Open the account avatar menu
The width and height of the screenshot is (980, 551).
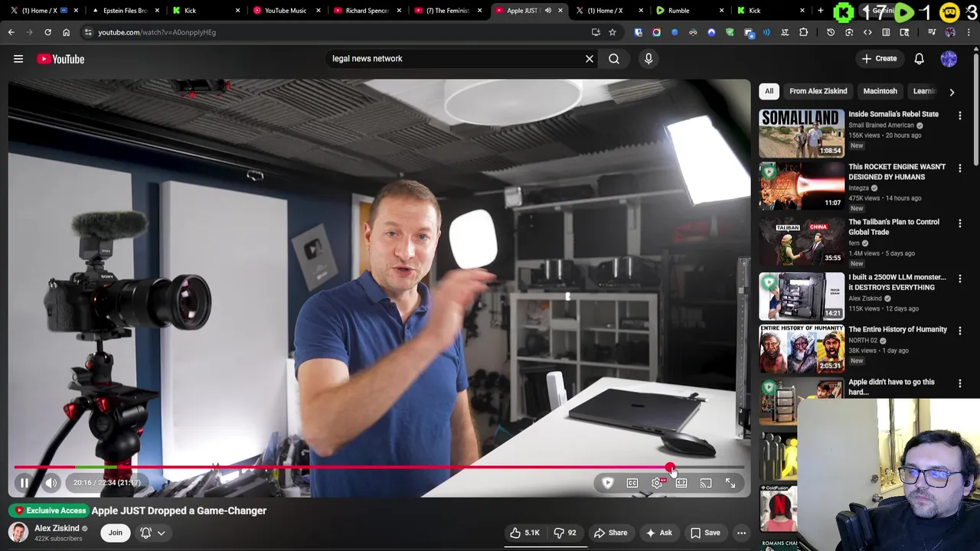click(x=949, y=59)
